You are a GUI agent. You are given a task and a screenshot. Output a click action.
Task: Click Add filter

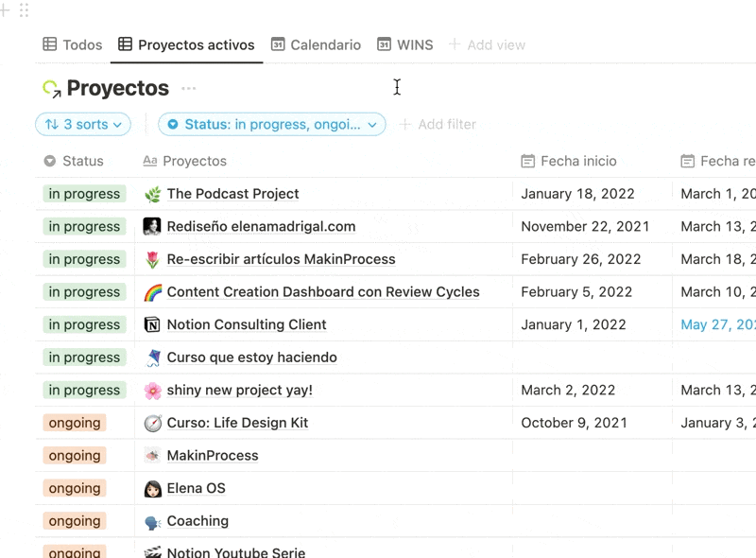438,124
